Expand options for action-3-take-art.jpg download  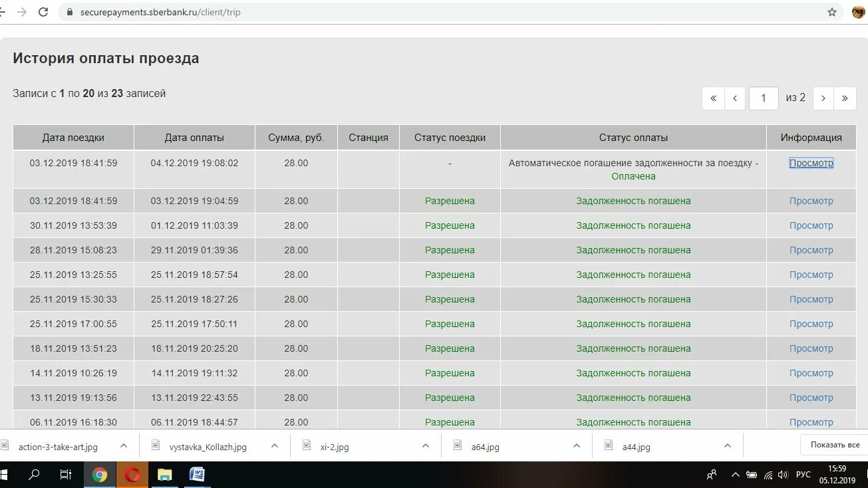click(x=124, y=446)
